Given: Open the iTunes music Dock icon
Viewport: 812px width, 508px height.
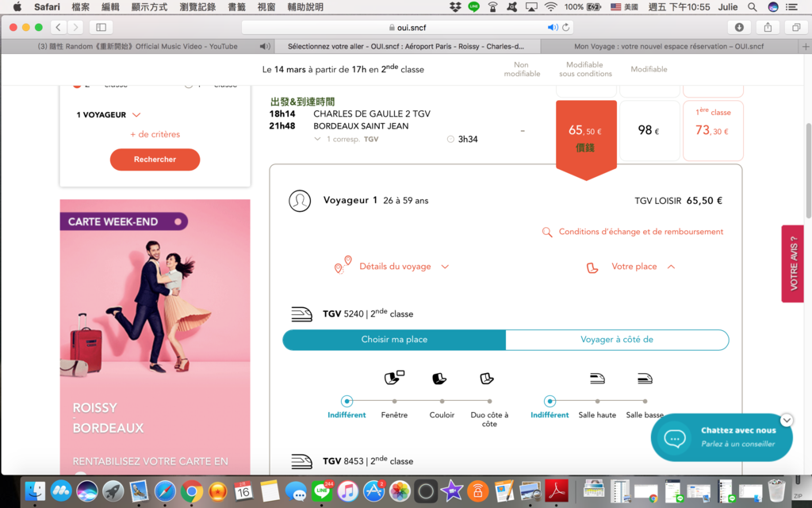Looking at the screenshot, I should pyautogui.click(x=347, y=491).
